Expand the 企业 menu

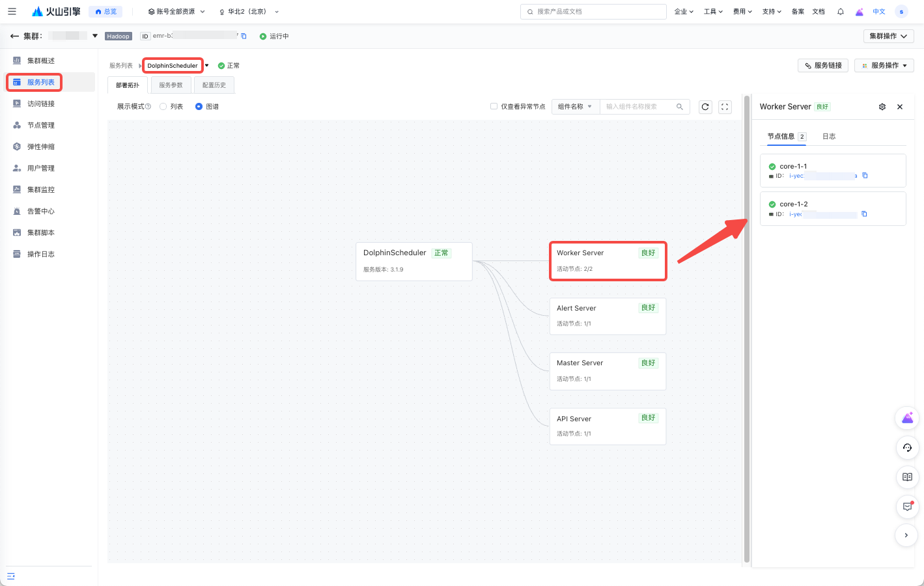(x=684, y=12)
